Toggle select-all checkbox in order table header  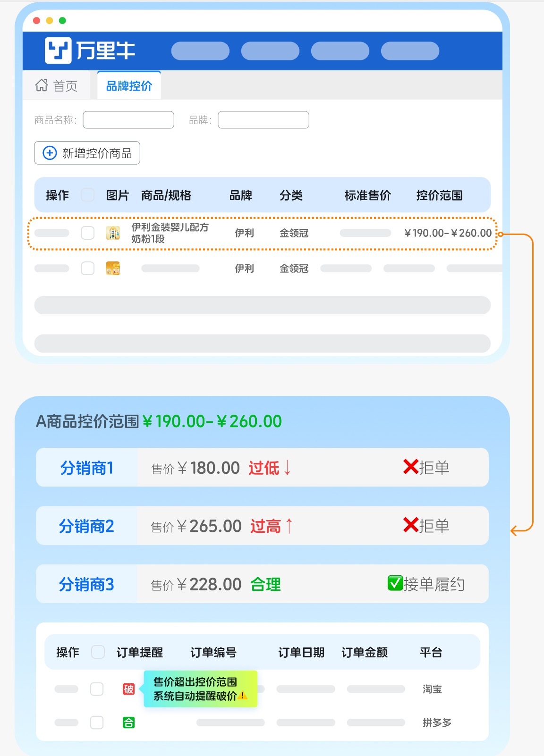click(x=98, y=652)
